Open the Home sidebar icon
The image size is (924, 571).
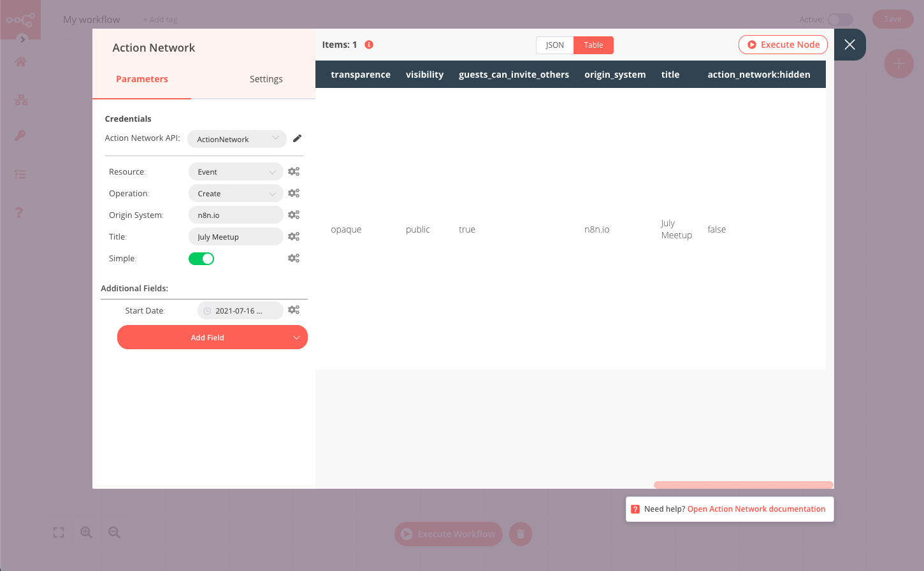(x=20, y=61)
